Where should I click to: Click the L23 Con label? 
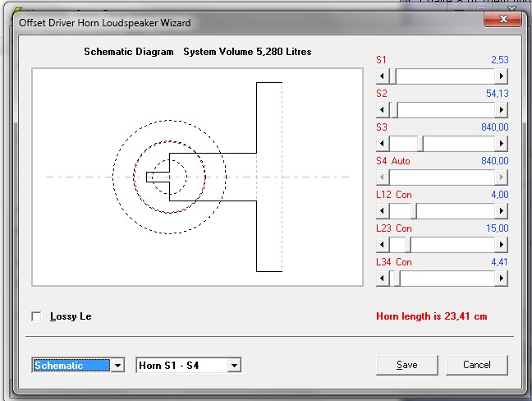(x=394, y=228)
